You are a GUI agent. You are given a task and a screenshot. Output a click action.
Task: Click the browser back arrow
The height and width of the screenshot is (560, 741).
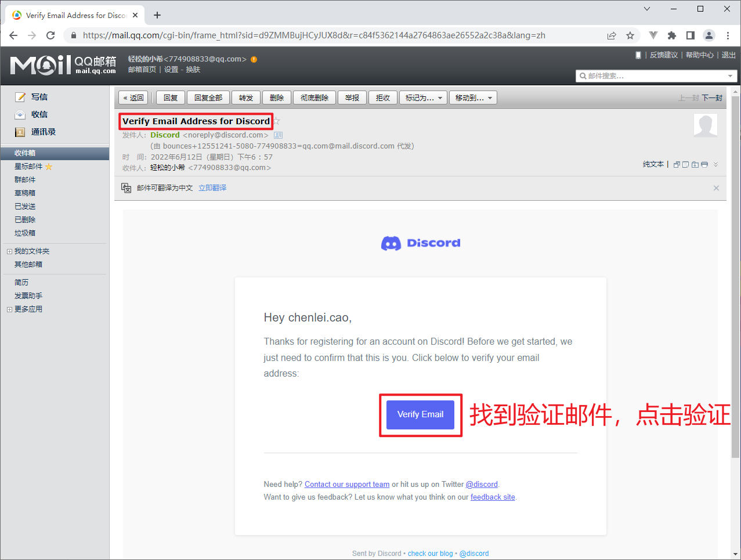pos(13,35)
